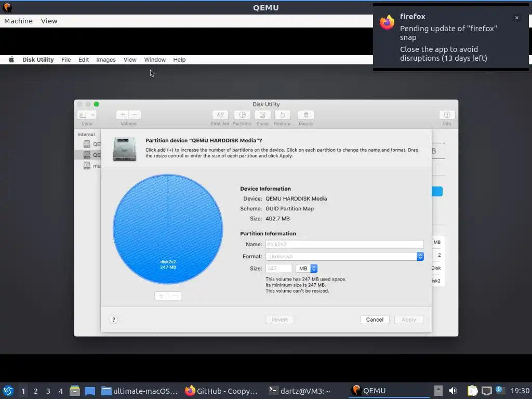Click the network monitor tray icon
Screen dimensions: 532x399
(x=486, y=391)
